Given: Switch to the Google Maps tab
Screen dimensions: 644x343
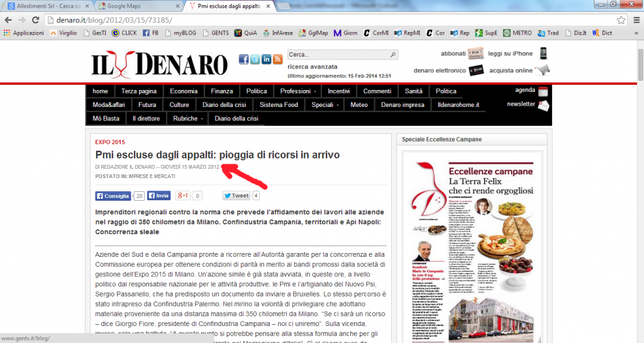Looking at the screenshot, I should [x=138, y=6].
